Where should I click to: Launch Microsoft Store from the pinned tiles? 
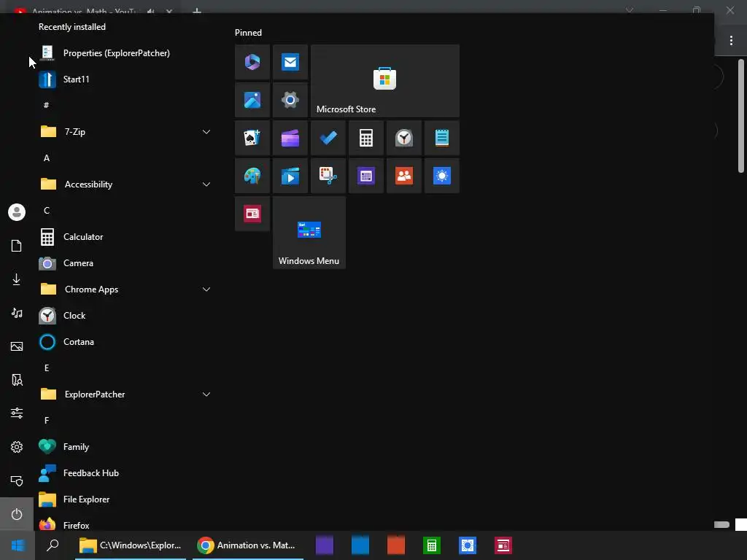[x=385, y=81]
